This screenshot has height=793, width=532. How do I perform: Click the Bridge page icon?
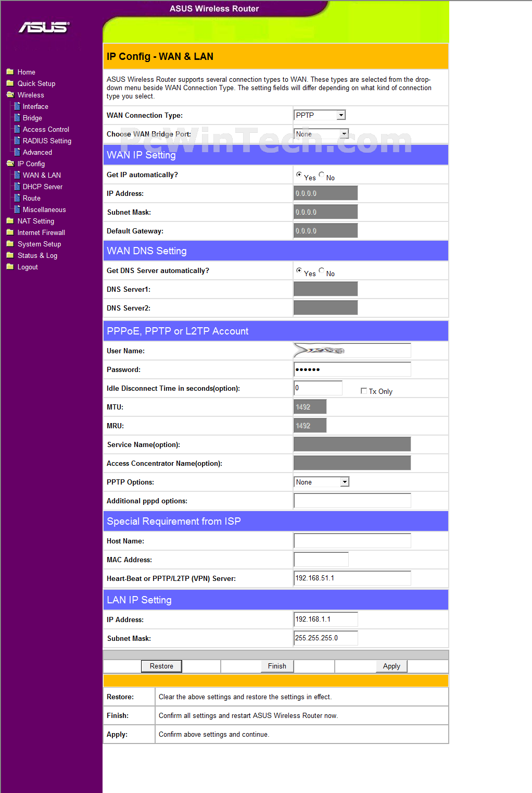pyautogui.click(x=17, y=117)
